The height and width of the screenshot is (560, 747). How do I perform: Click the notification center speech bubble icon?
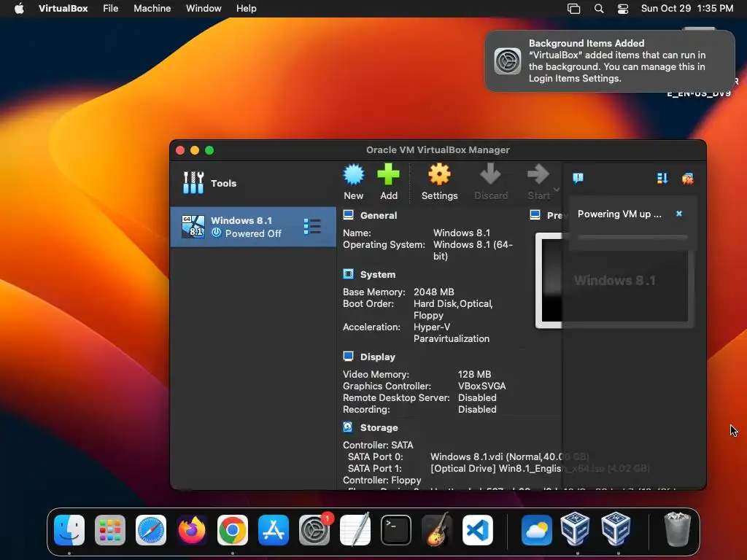tap(578, 178)
